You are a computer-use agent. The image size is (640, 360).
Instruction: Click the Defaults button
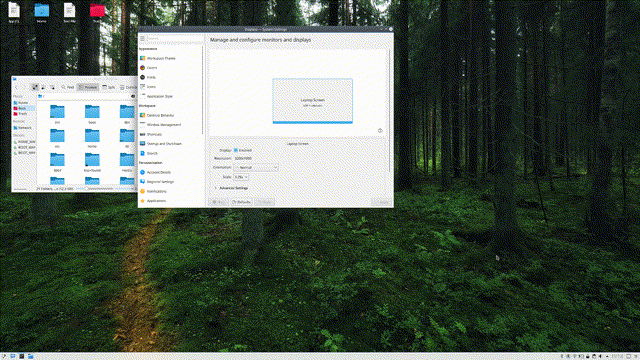tap(241, 202)
